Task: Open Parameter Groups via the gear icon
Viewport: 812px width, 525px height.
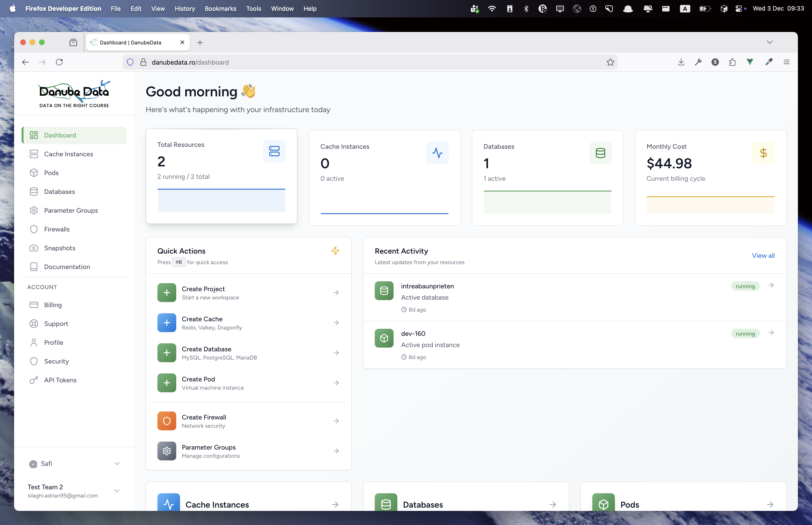Action: tap(34, 210)
